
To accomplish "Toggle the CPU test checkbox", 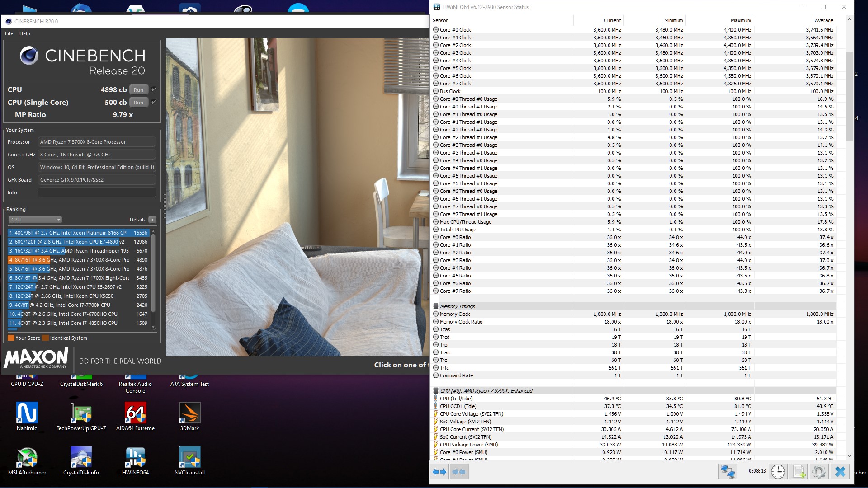I will 154,89.
